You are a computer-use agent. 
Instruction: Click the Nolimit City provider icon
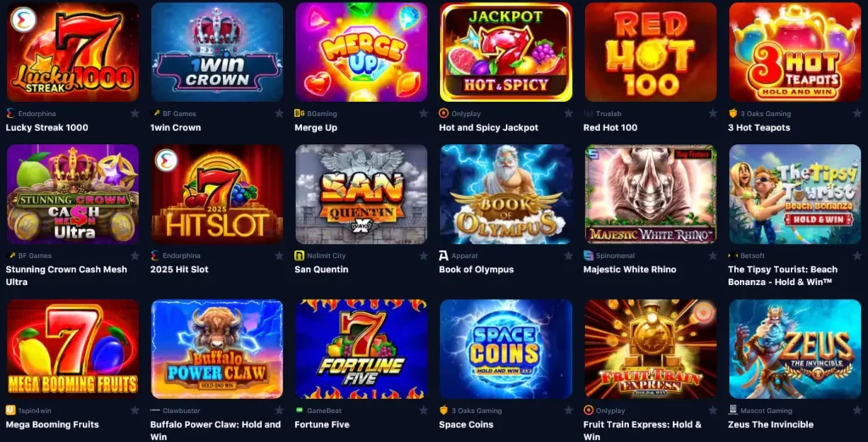click(299, 255)
